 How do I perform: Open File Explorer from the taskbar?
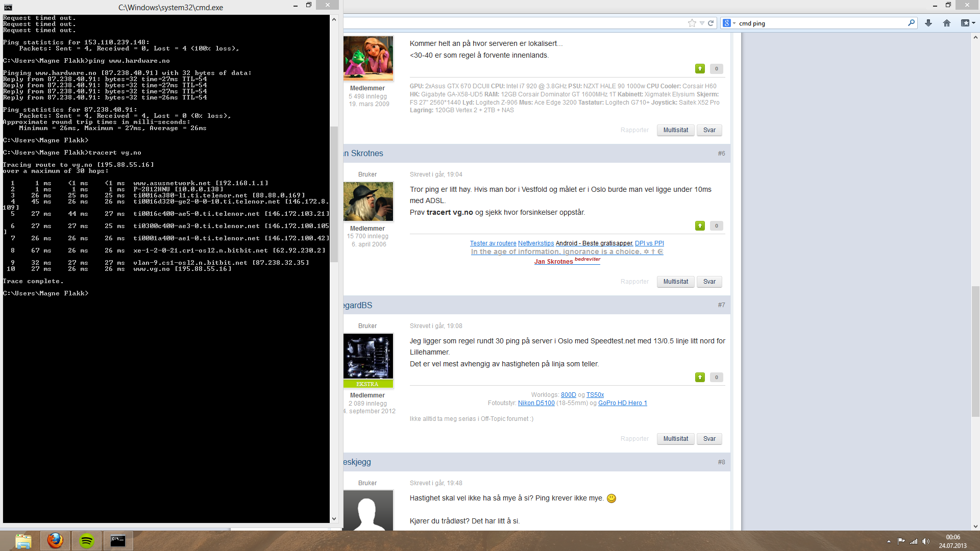pos(23,541)
